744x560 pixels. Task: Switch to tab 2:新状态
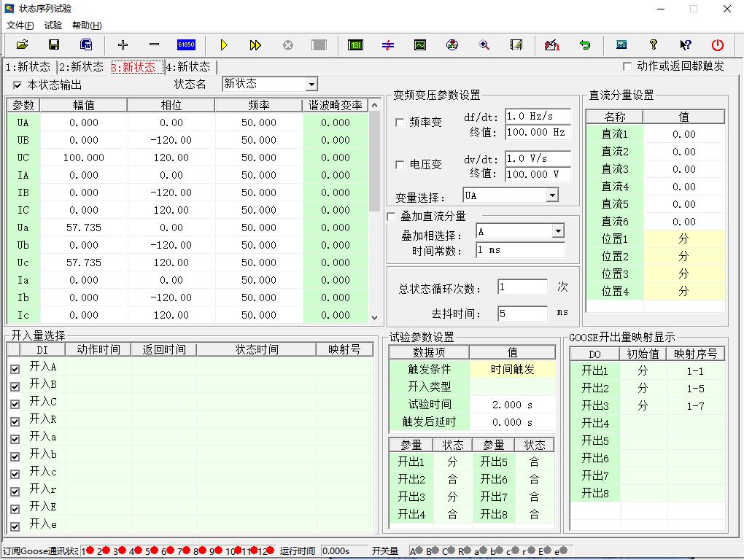[82, 67]
